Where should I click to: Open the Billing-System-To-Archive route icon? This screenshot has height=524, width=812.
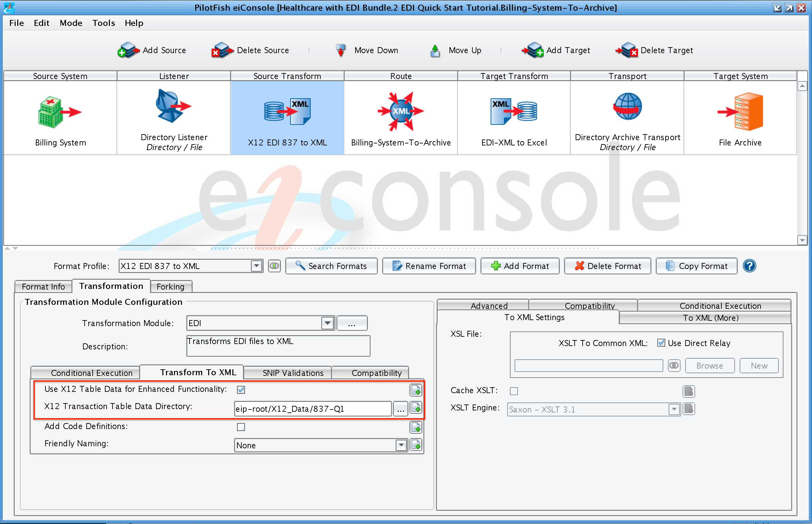click(x=400, y=111)
